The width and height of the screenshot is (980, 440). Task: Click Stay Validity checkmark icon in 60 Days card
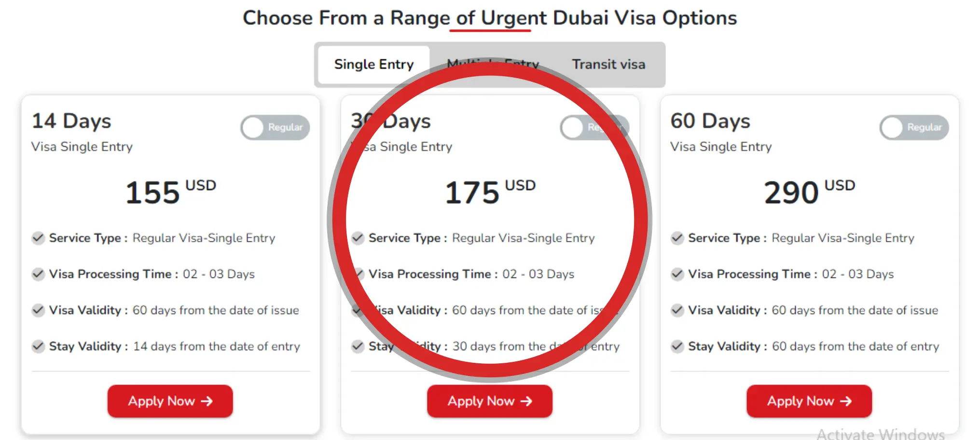677,346
